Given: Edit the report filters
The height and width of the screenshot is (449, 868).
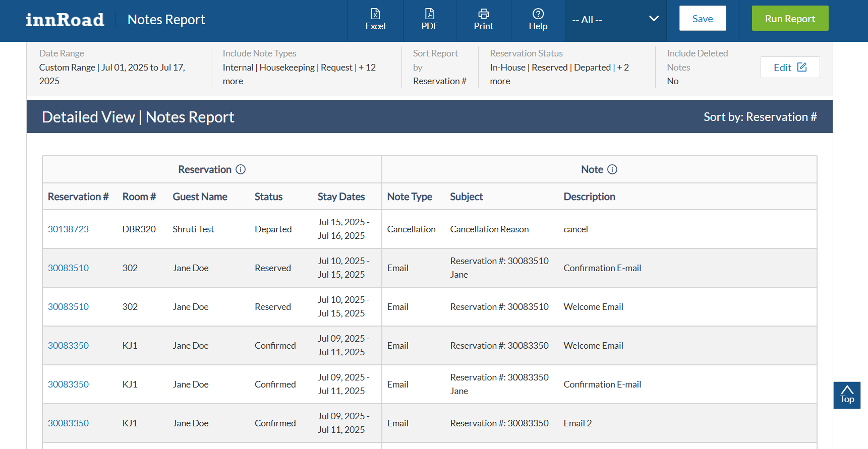Looking at the screenshot, I should click(790, 68).
